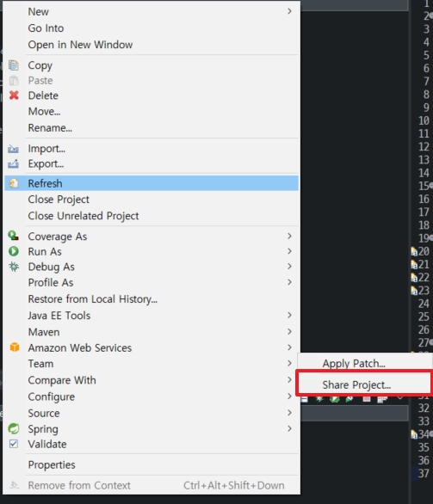
Task: Select Go Into from the context menu
Action: (x=46, y=28)
